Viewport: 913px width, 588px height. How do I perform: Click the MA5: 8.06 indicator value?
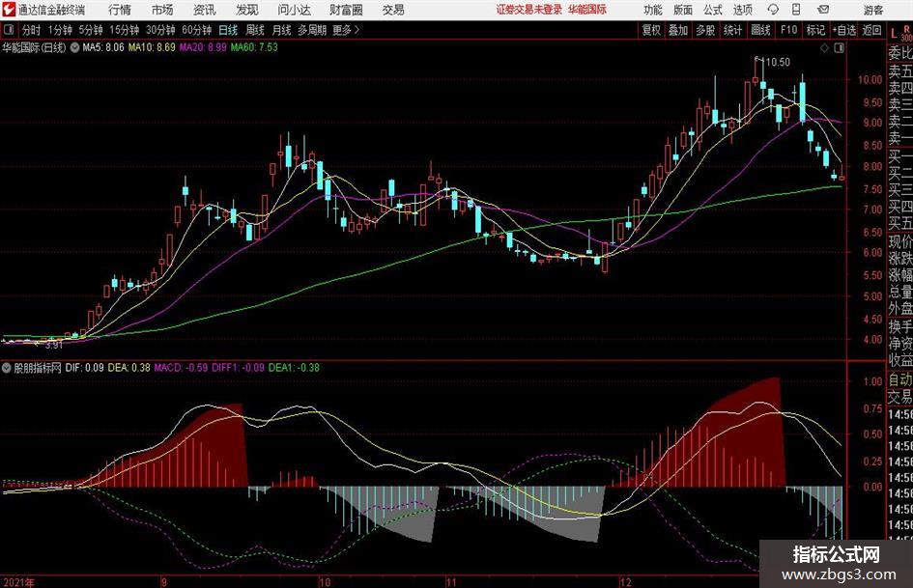click(x=103, y=47)
